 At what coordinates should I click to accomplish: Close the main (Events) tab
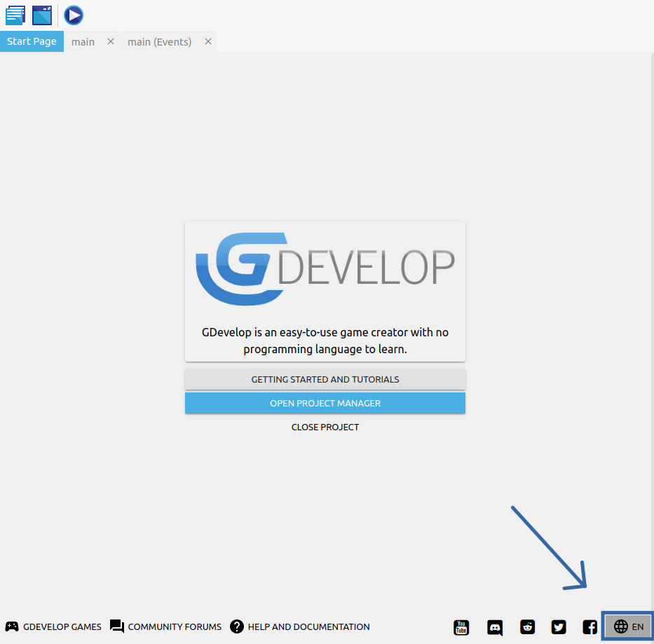click(207, 42)
